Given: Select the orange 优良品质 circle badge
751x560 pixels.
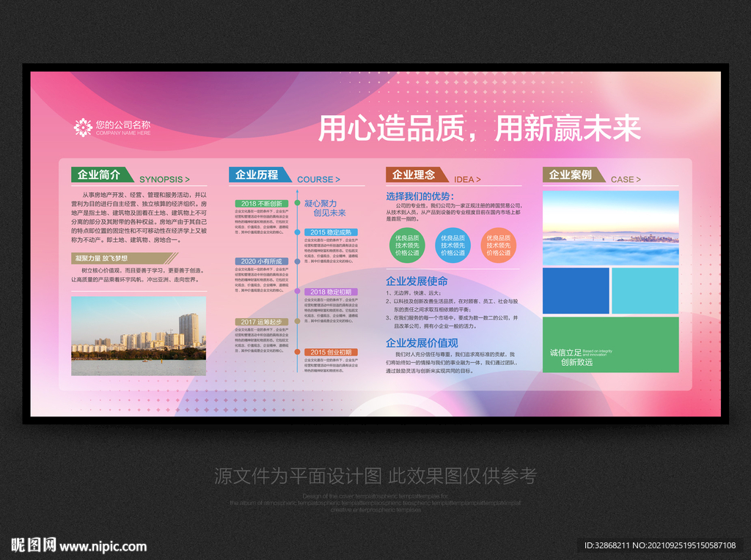Looking at the screenshot, I should [x=499, y=244].
